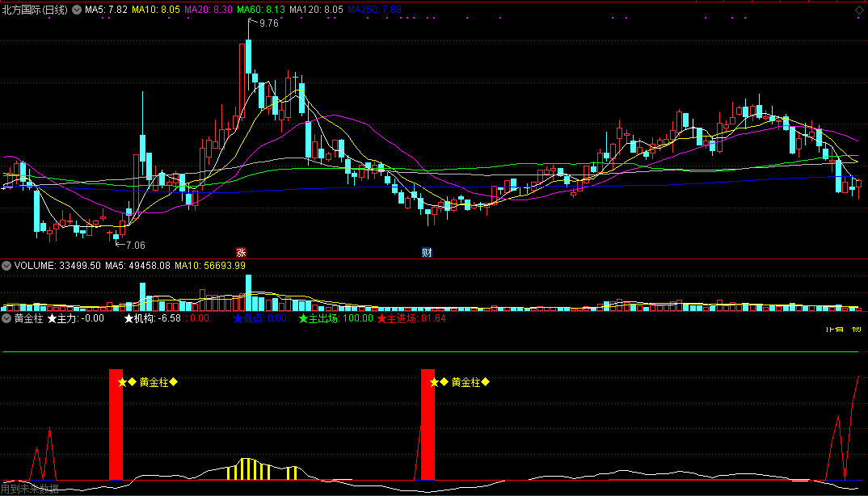This screenshot has height=496, width=868.
Task: Click the green MA60: 8.13 label
Action: pos(261,10)
